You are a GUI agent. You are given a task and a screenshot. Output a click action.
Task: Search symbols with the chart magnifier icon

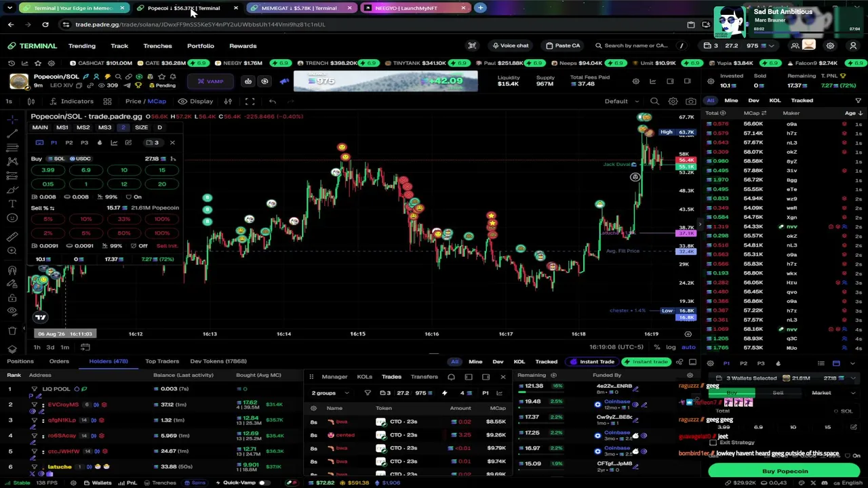(654, 101)
